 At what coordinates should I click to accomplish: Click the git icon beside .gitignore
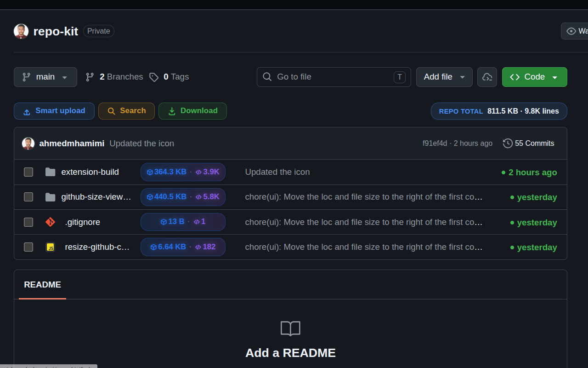51,222
